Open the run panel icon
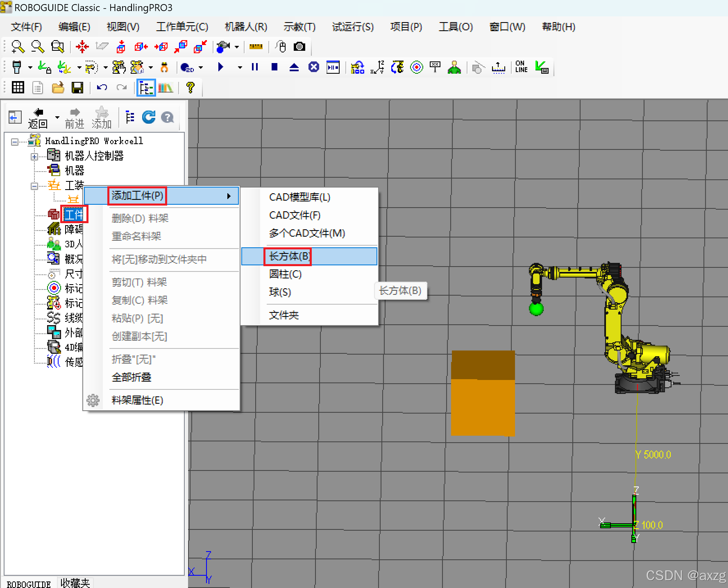Screen dimensions: 728x588 pyautogui.click(x=333, y=67)
